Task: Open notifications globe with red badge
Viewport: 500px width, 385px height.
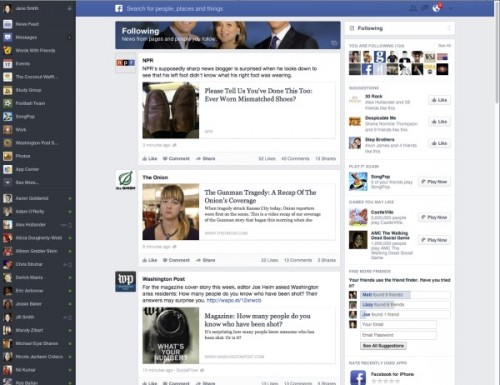Action: (x=437, y=8)
